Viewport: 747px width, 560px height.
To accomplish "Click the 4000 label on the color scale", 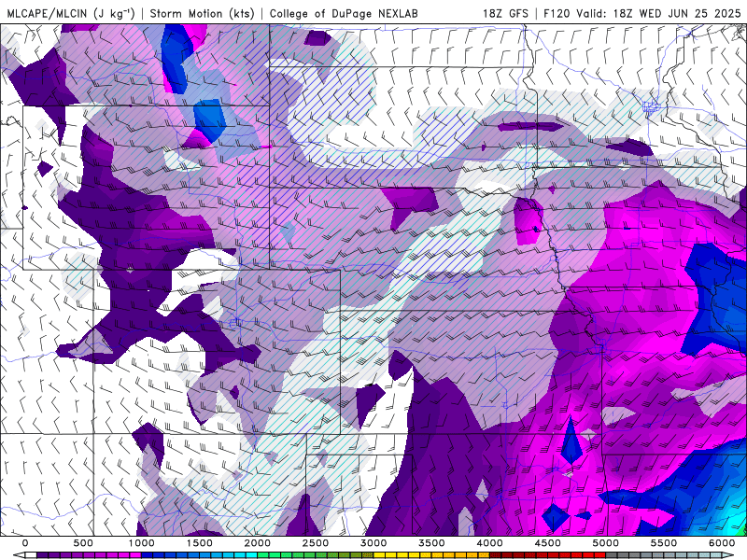I will point(489,543).
